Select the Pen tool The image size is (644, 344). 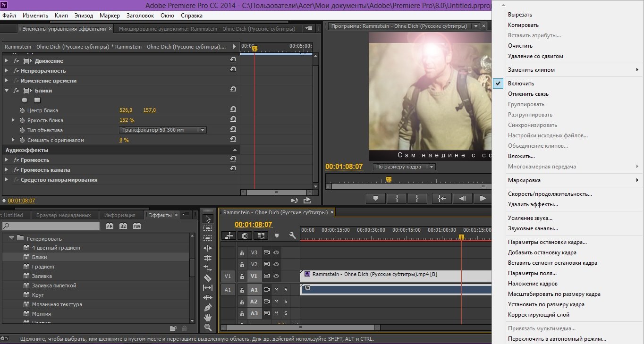(208, 308)
